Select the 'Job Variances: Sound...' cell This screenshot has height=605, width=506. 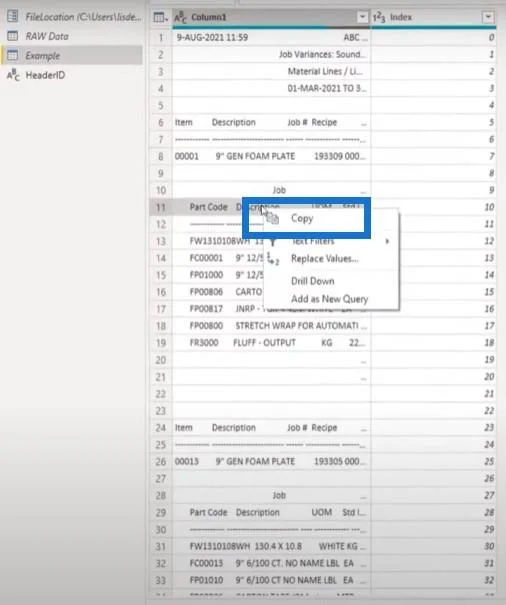[271, 54]
